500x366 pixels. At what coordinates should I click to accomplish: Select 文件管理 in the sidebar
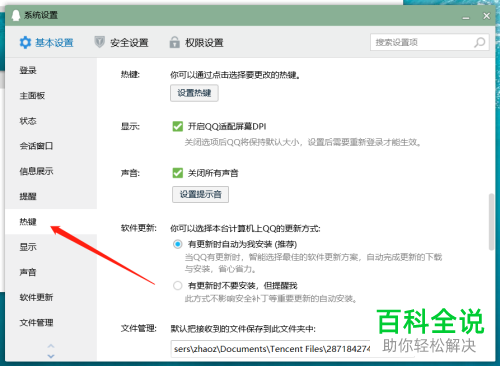tap(51, 323)
